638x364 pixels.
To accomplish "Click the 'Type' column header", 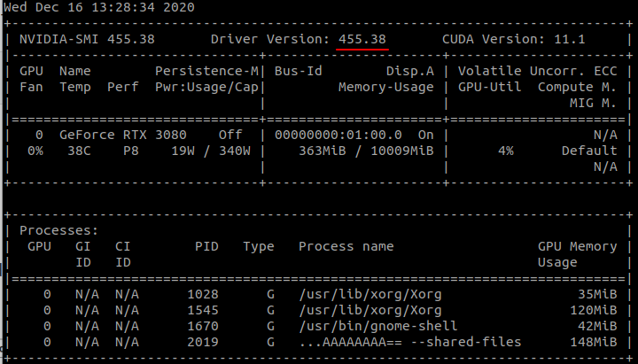I will (259, 246).
